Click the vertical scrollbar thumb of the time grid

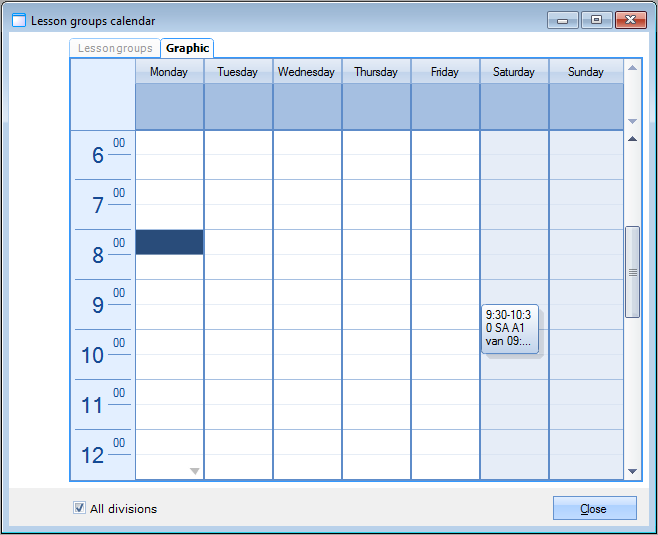click(632, 272)
